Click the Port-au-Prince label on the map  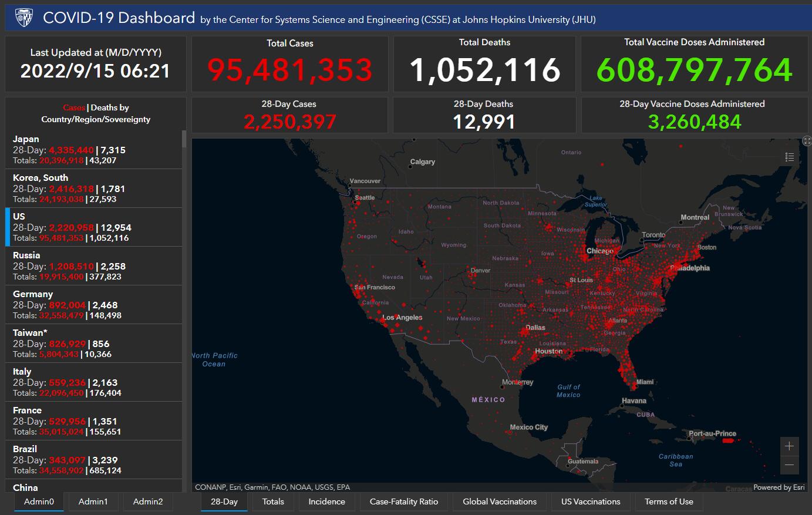click(x=712, y=434)
